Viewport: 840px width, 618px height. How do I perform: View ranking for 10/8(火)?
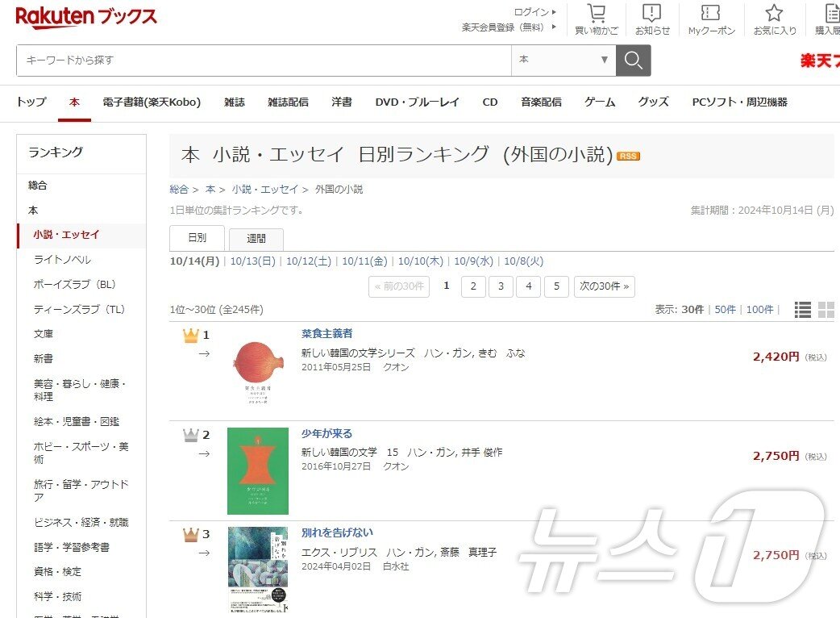tap(523, 261)
